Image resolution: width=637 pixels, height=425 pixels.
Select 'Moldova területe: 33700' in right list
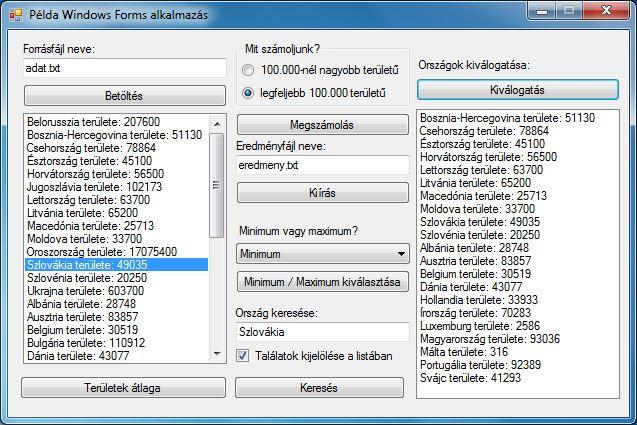tap(518, 209)
